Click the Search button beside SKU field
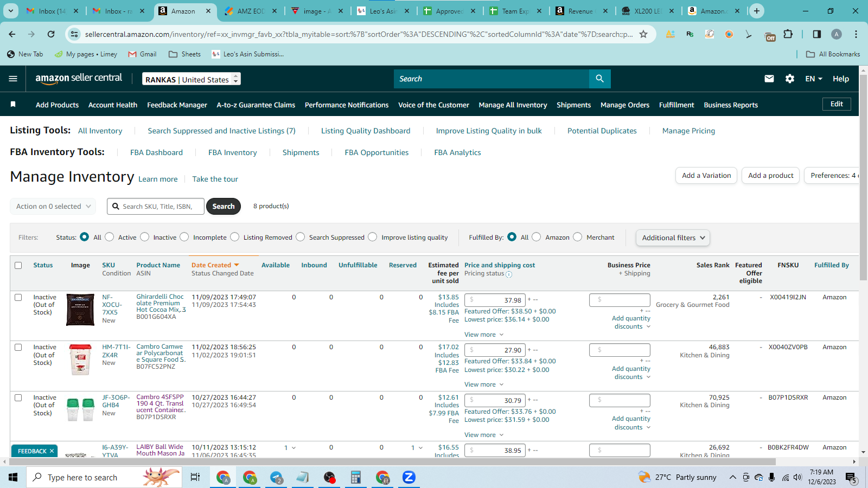The width and height of the screenshot is (868, 488). [224, 207]
